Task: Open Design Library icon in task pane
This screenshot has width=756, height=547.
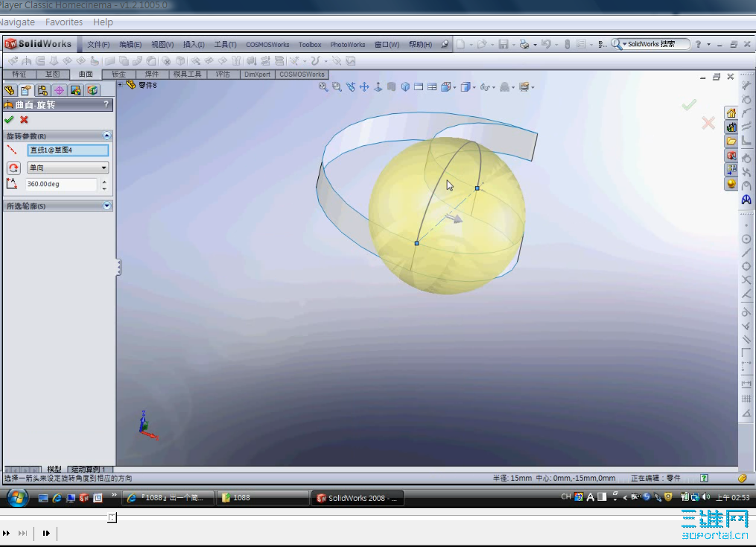Action: pyautogui.click(x=731, y=127)
